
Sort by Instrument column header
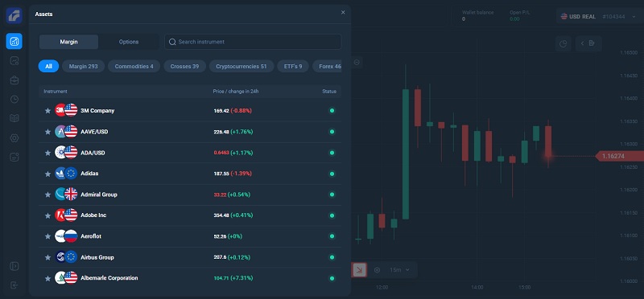(x=56, y=92)
